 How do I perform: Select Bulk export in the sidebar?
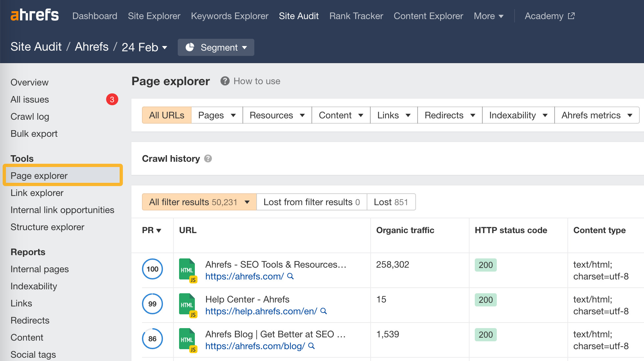[x=34, y=133]
